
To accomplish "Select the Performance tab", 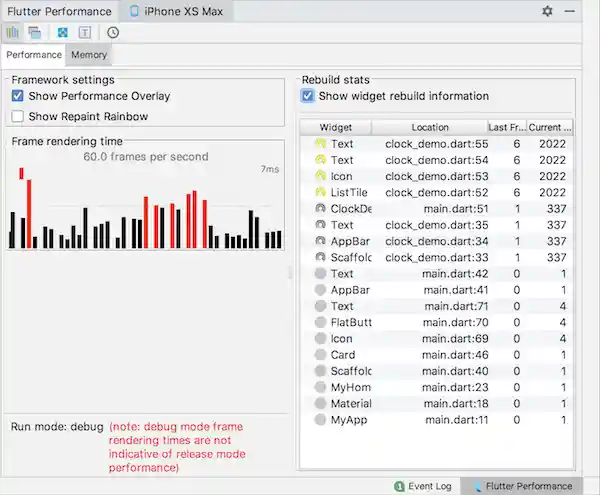I will 34,55.
